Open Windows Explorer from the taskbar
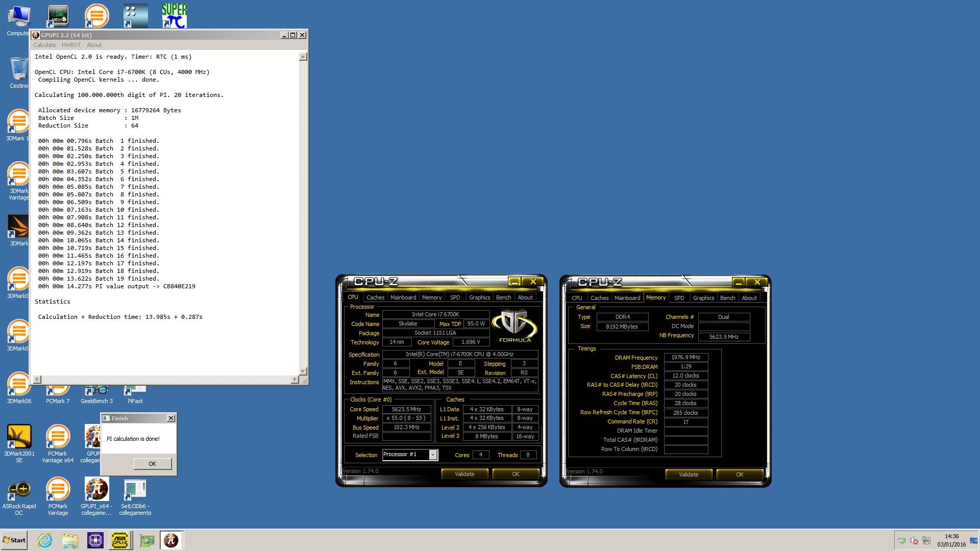Viewport: 980px width, 551px height. pos(70,540)
